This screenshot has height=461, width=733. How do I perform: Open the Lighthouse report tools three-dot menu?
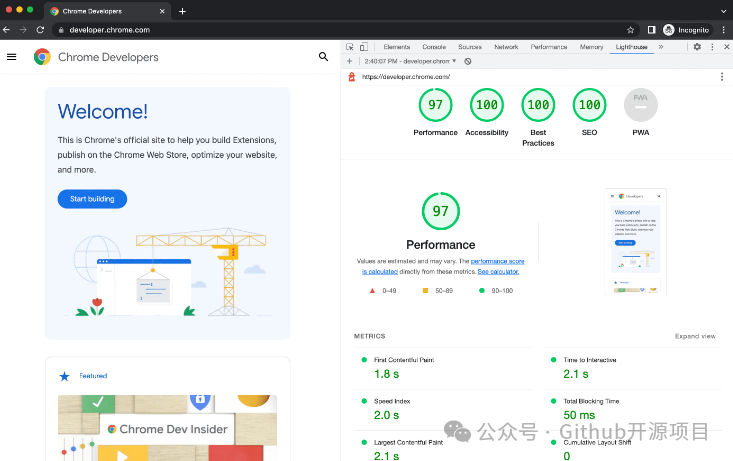click(x=722, y=77)
